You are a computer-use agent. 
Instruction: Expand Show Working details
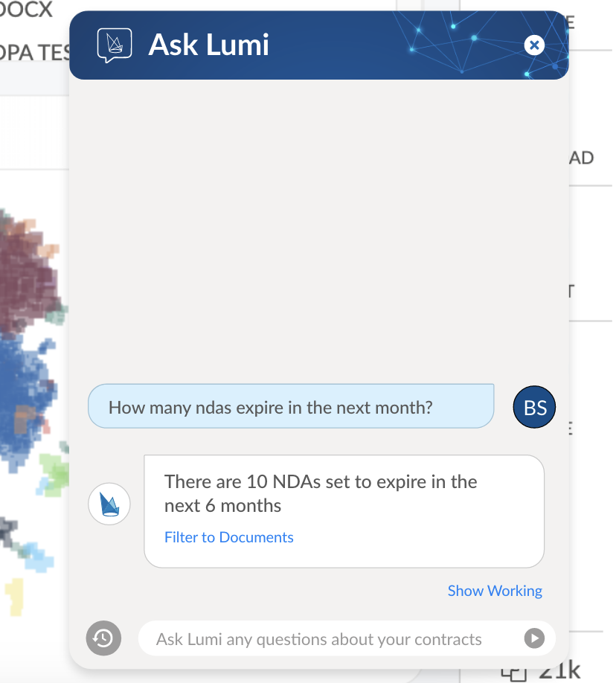pos(495,591)
